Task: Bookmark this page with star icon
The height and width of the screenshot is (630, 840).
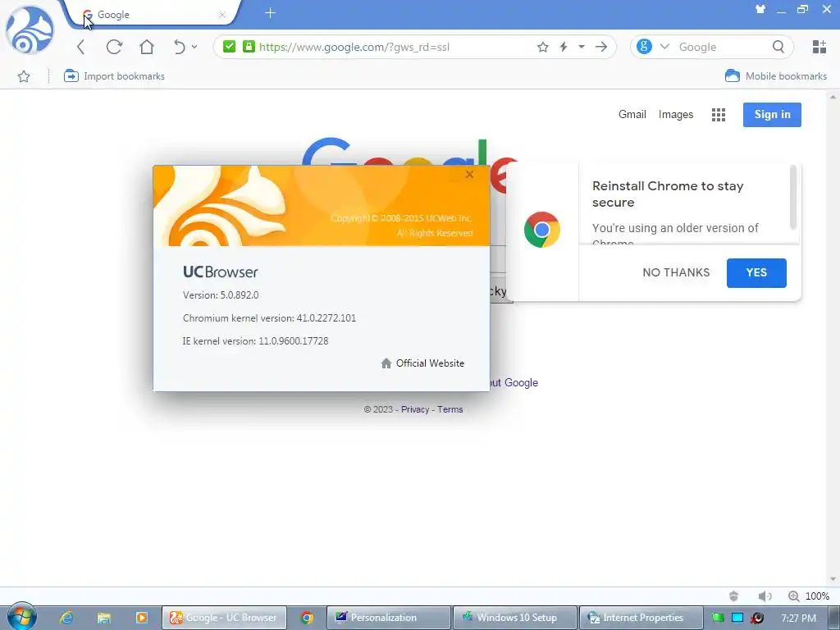Action: pos(543,47)
